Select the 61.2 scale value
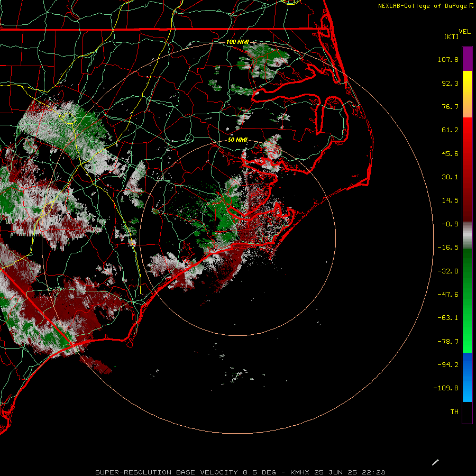Image resolution: width=476 pixels, height=476 pixels. (x=450, y=130)
